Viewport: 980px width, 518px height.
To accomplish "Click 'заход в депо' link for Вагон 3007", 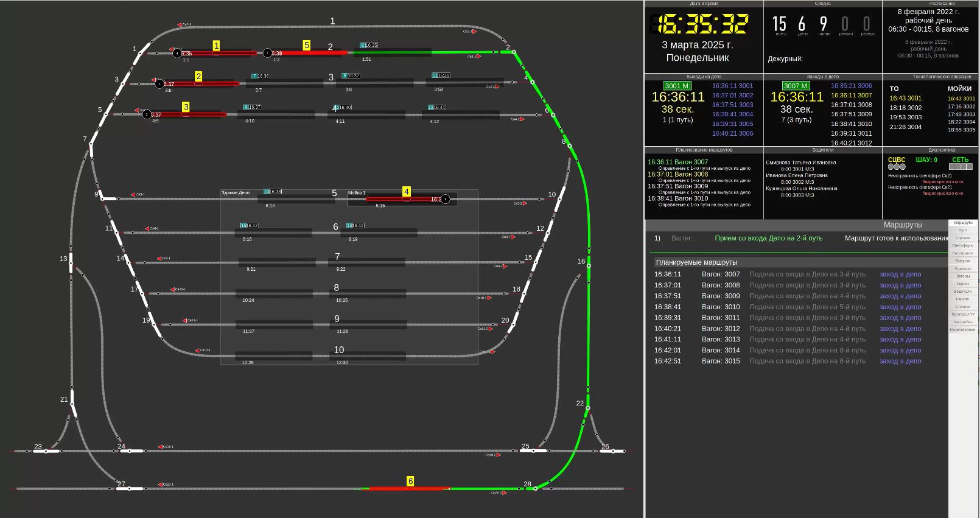I will click(900, 275).
